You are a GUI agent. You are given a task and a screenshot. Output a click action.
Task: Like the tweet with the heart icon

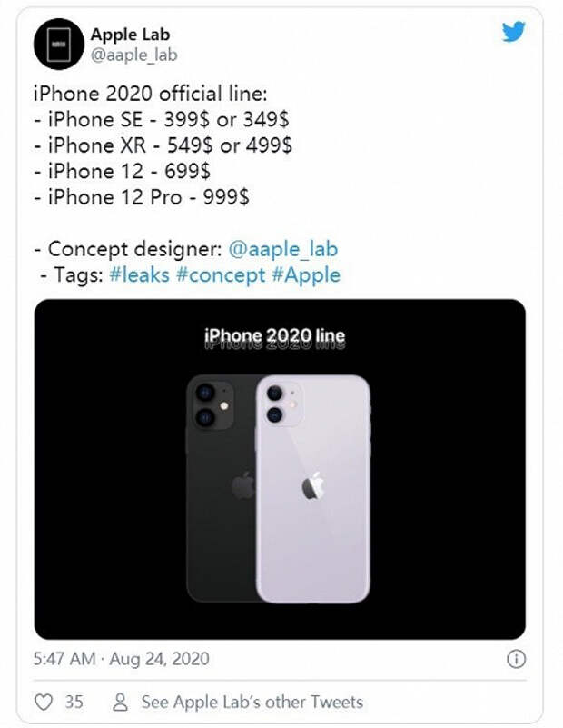43,702
